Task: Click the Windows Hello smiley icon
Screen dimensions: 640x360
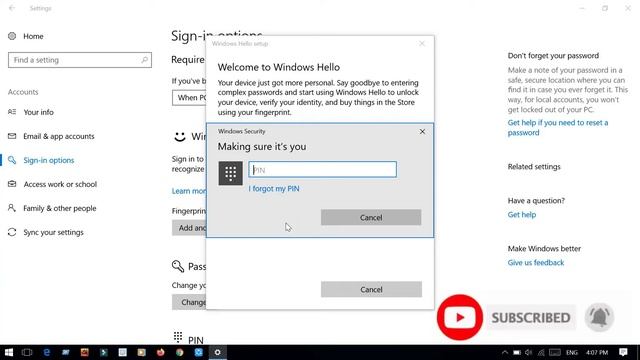Action: point(180,136)
